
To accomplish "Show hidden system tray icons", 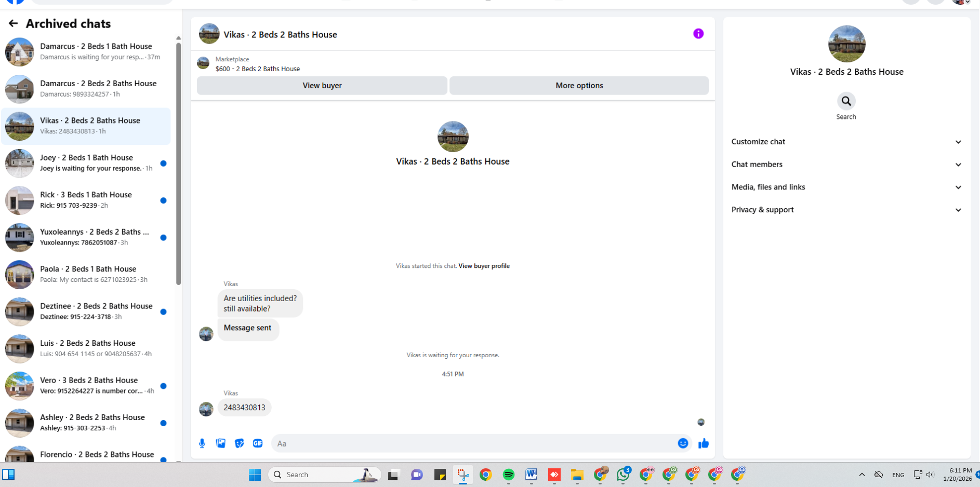I will coord(862,475).
